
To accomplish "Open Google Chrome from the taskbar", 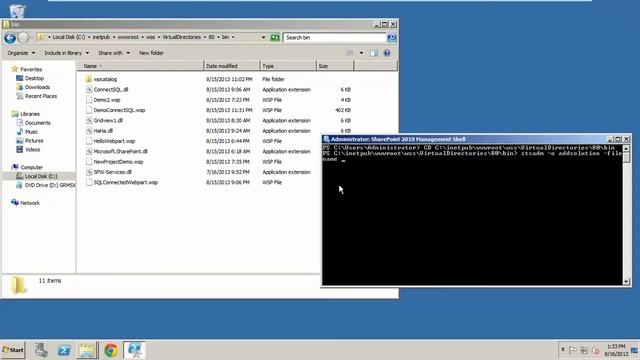I will coord(111,350).
